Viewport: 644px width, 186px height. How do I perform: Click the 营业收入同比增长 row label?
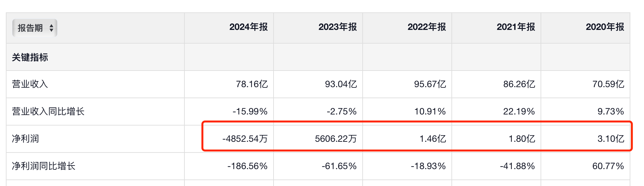coord(48,112)
